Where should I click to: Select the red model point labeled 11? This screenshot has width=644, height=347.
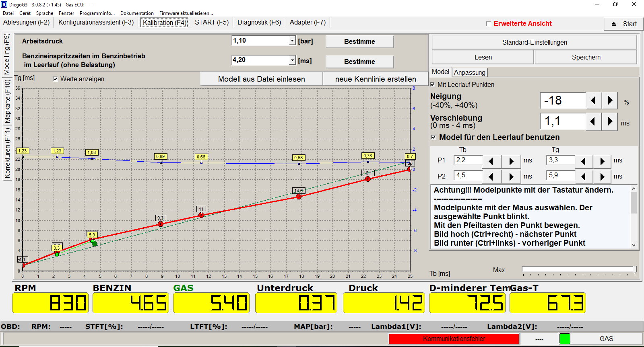coord(201,215)
